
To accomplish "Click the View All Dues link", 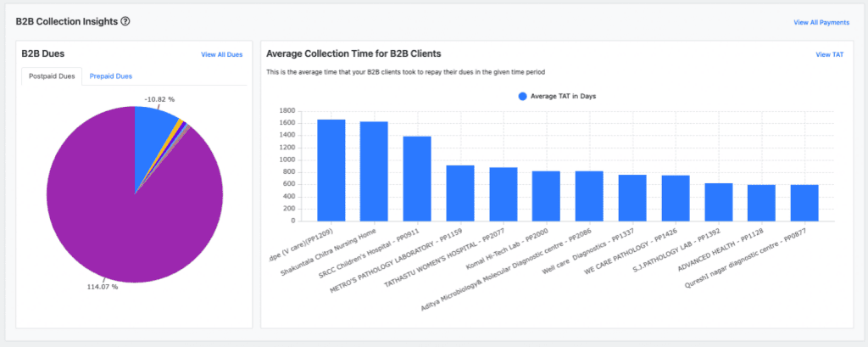I will [221, 54].
